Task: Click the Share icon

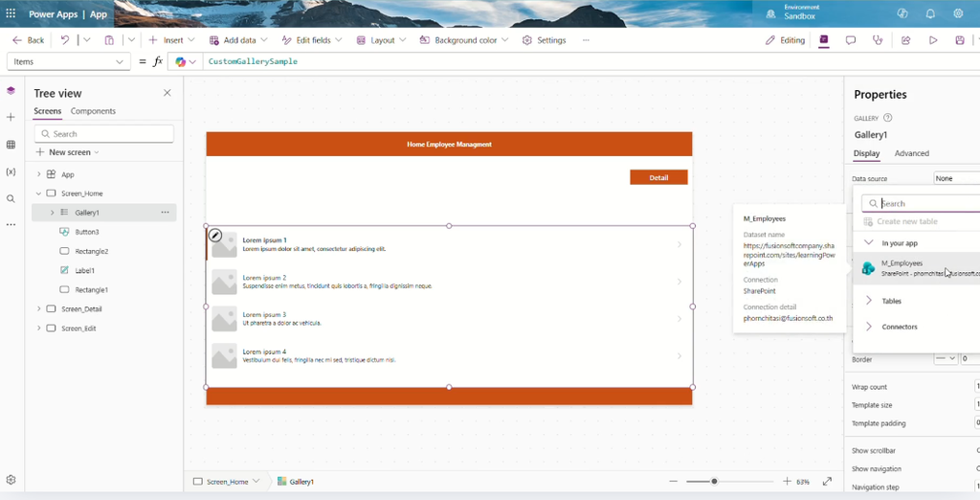Action: (905, 40)
